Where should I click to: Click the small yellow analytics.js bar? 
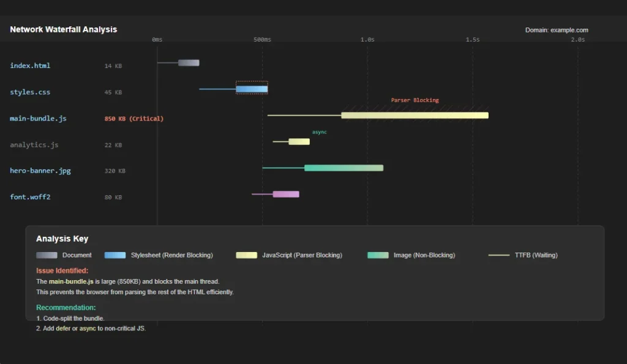[299, 141]
